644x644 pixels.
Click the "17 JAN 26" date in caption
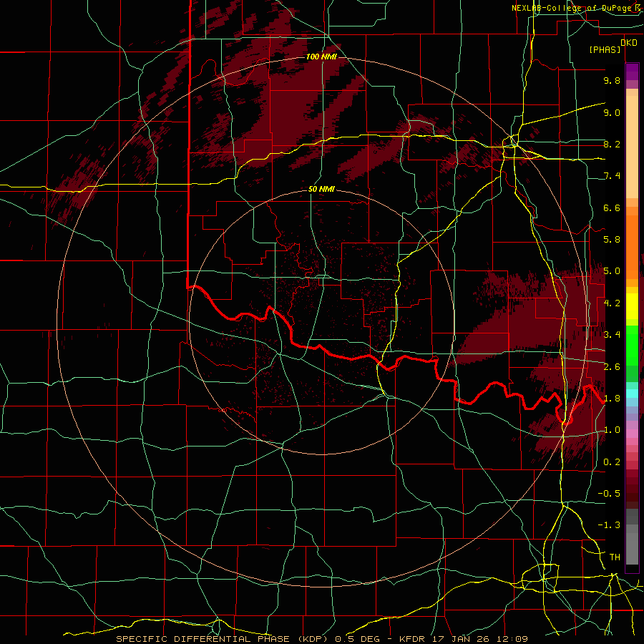461,639
